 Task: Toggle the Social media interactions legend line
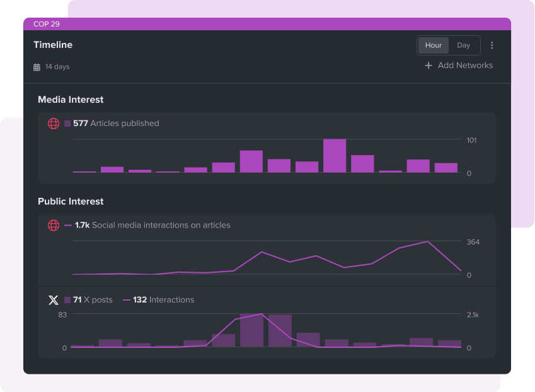click(x=68, y=225)
